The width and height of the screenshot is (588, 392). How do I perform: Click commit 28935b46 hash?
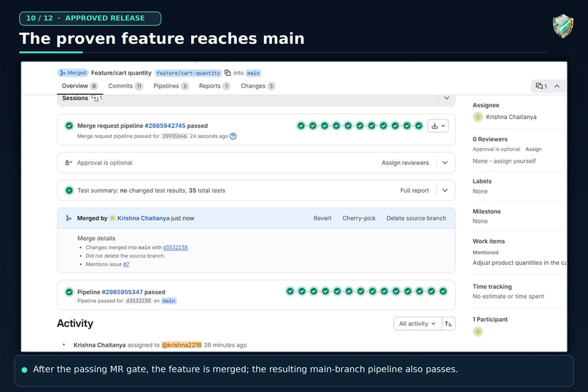click(x=174, y=137)
